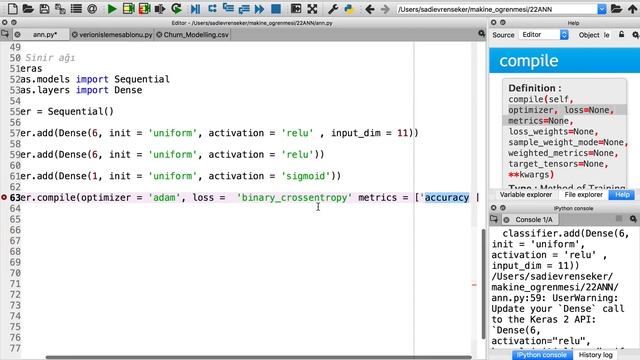Select the Help pane tab

coord(622,195)
